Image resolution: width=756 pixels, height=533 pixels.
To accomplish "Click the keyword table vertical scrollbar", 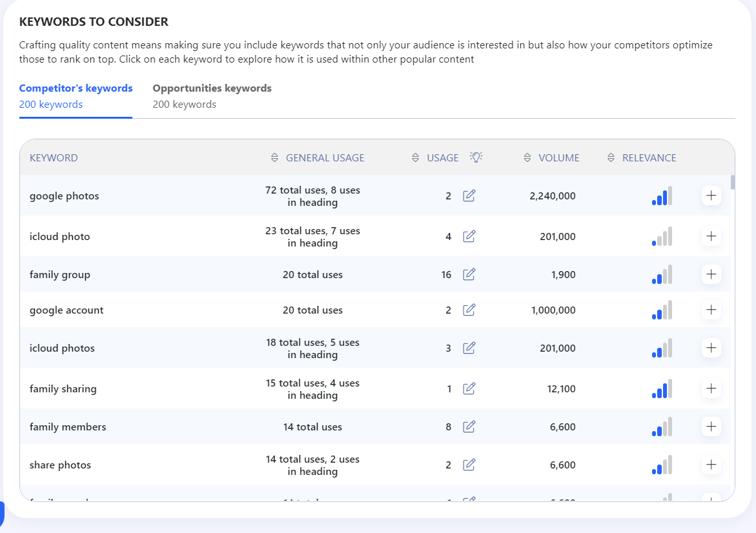I will tap(732, 182).
